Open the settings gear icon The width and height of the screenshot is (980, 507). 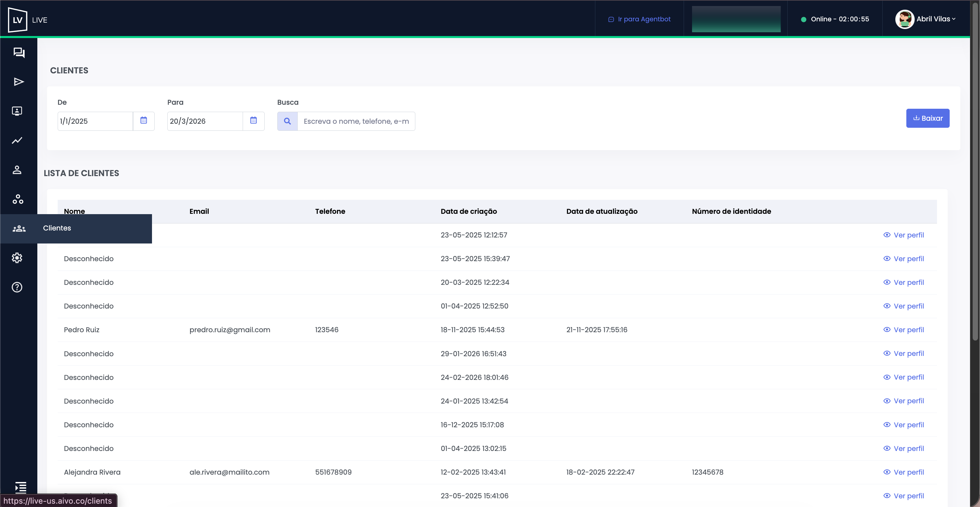point(17,258)
